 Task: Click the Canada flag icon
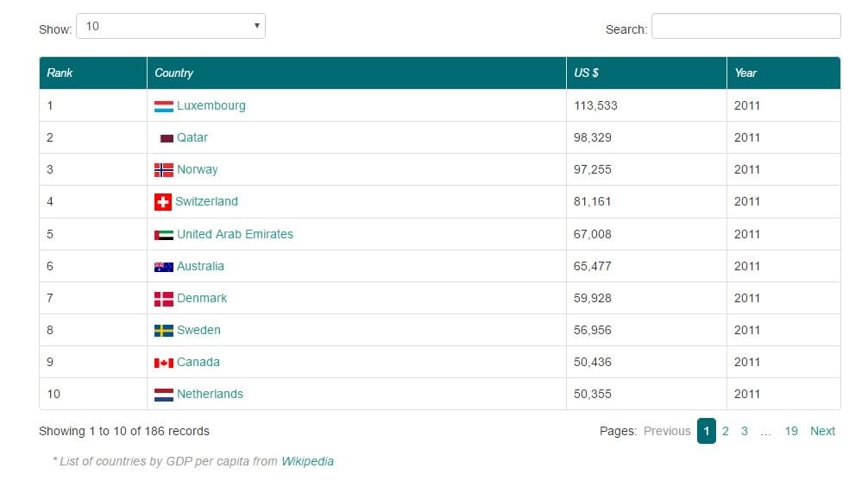(164, 363)
